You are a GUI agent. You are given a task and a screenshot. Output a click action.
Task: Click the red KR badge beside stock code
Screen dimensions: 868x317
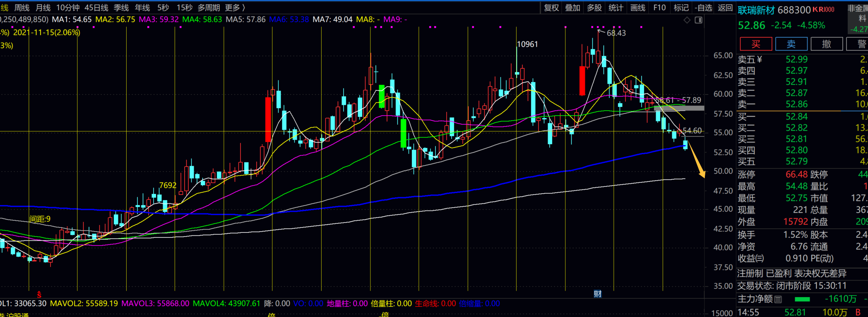[823, 10]
